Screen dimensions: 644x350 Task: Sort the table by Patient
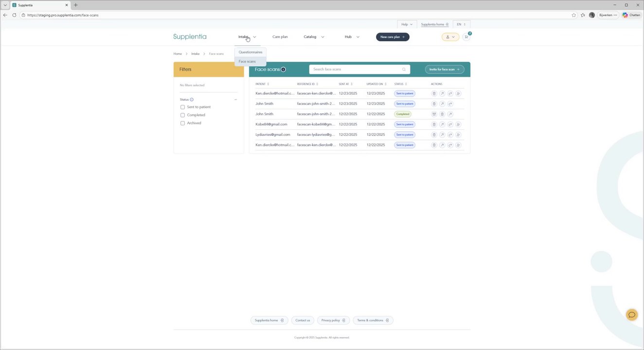262,84
